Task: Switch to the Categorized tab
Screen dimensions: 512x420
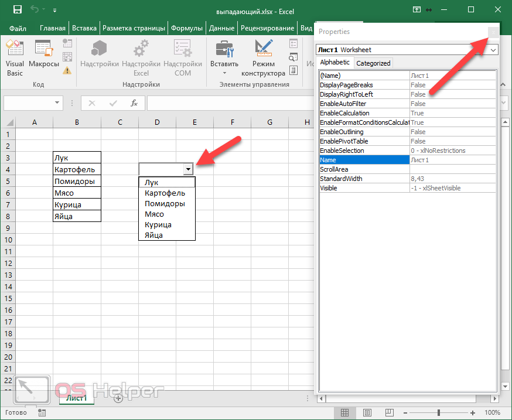Action: pyautogui.click(x=373, y=63)
